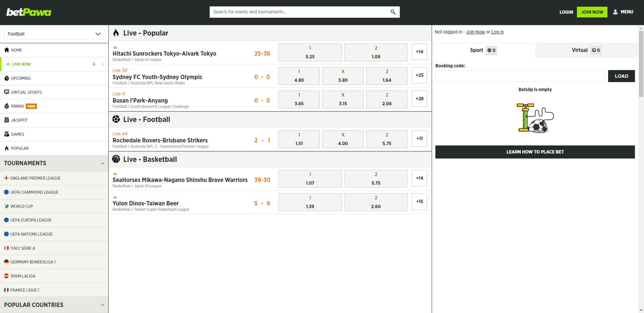Screen dimensions: 644x313
Task: Collapse the Tournaments section
Action: pyautogui.click(x=103, y=163)
